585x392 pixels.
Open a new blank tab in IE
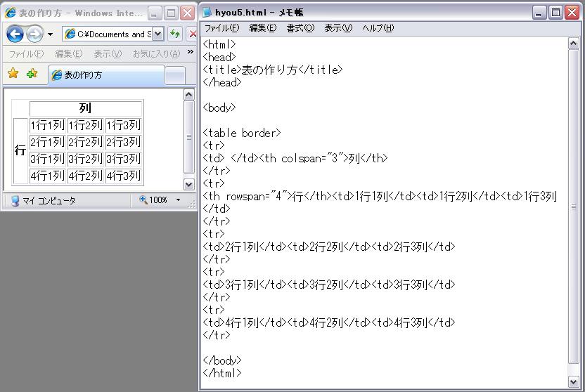tap(175, 76)
